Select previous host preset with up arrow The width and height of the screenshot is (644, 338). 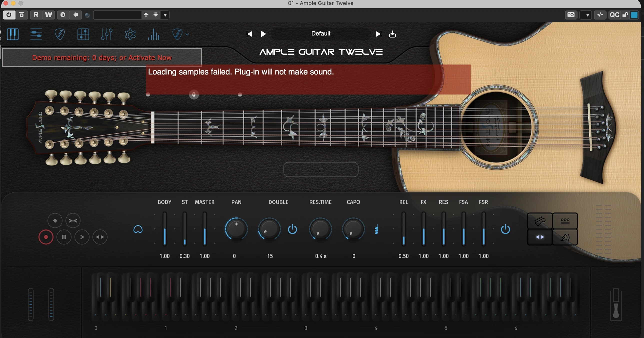coord(146,15)
